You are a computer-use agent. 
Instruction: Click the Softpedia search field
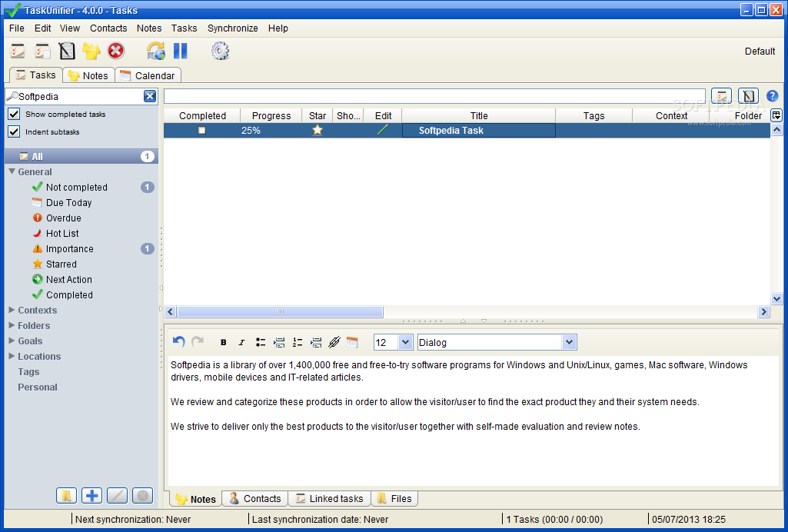click(x=81, y=96)
